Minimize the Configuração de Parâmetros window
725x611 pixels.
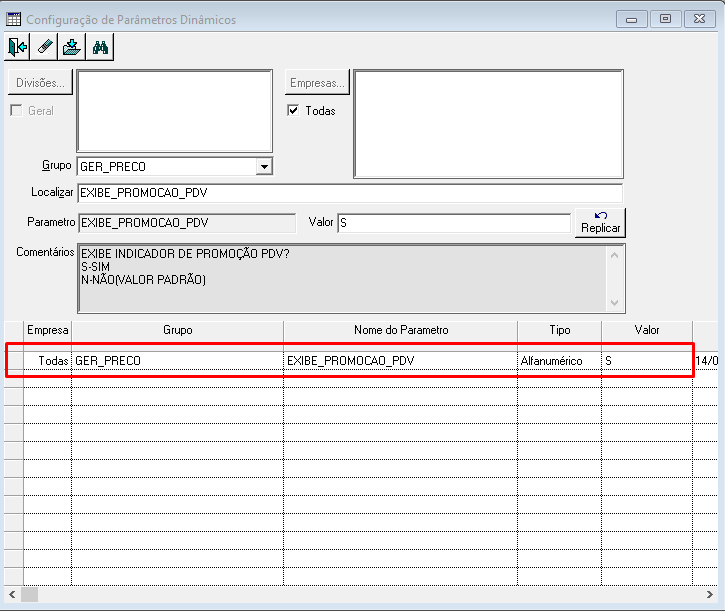point(632,19)
